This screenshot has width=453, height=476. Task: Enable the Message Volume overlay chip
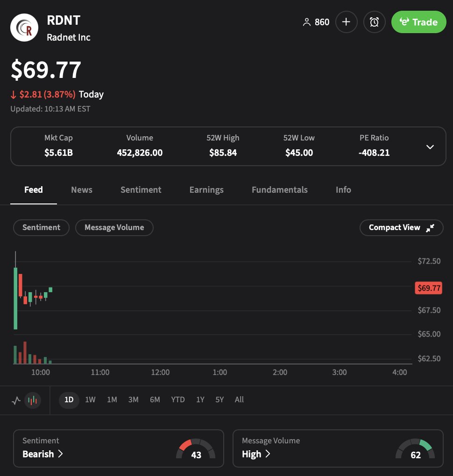point(114,228)
